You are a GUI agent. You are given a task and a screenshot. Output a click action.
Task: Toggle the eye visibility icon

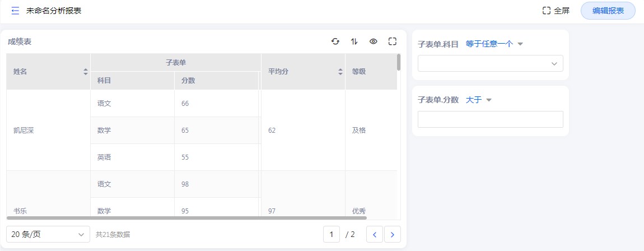click(x=373, y=41)
